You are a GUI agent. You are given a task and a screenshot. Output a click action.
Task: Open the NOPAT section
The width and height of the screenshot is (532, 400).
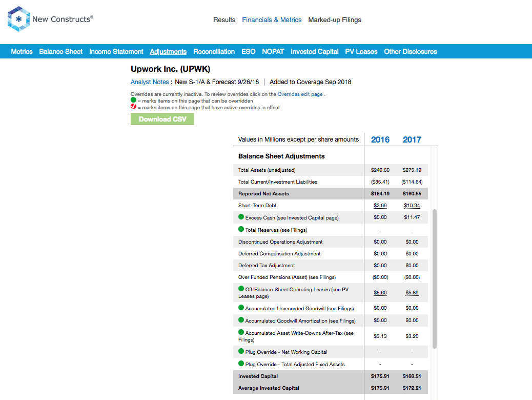tap(273, 52)
